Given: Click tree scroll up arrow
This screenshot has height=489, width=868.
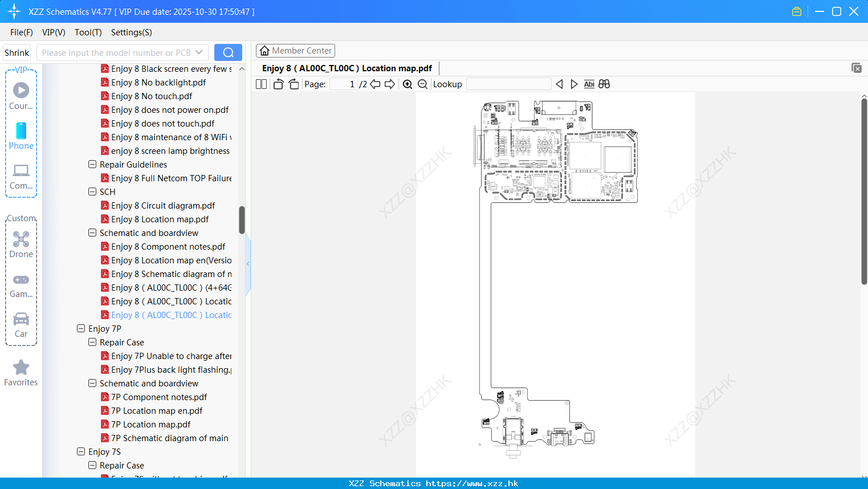Looking at the screenshot, I should pyautogui.click(x=242, y=68).
